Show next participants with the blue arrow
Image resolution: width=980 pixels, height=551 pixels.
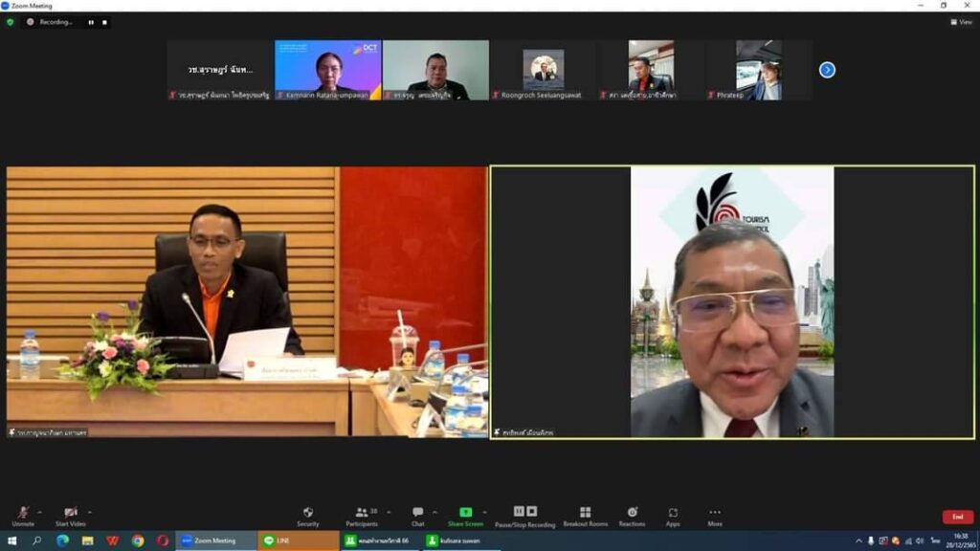827,70
